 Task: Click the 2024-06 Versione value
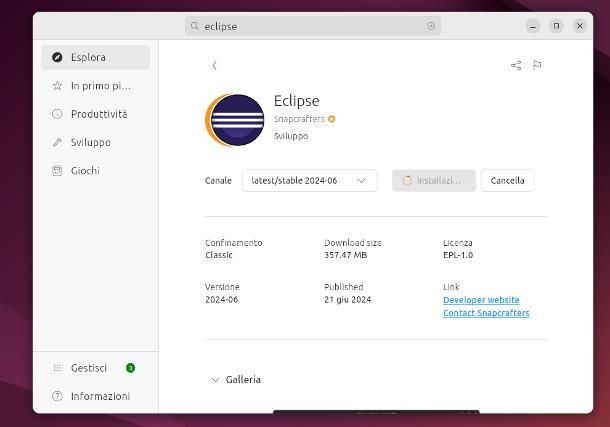tap(221, 299)
